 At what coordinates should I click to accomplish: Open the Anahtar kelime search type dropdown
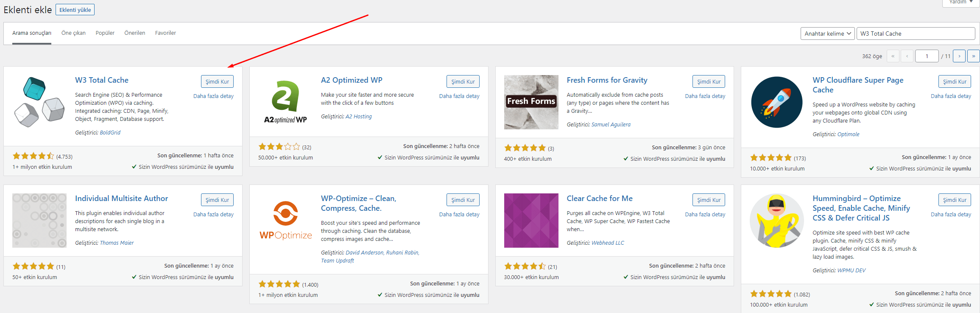pos(828,34)
